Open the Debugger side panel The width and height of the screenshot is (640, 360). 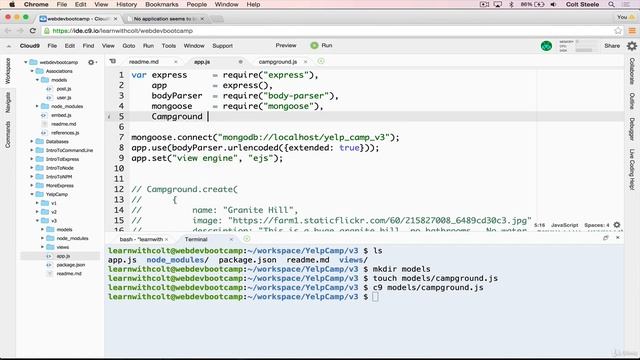pyautogui.click(x=632, y=129)
